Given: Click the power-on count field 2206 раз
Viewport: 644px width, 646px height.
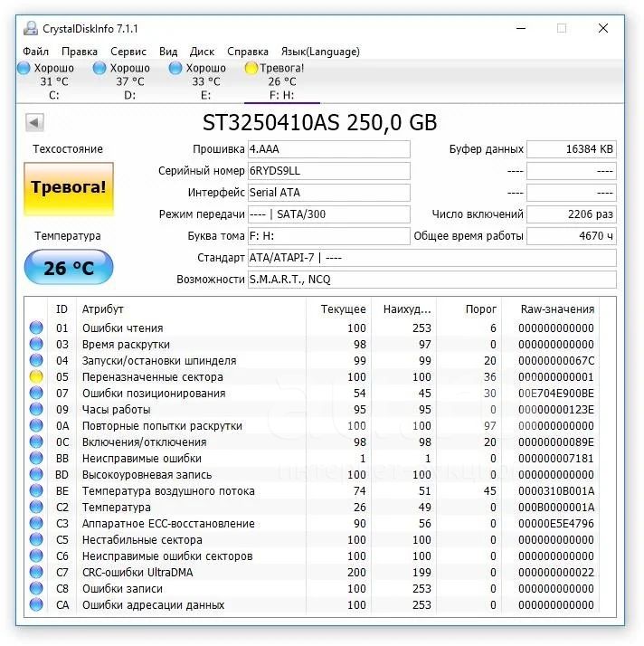Looking at the screenshot, I should 572,214.
